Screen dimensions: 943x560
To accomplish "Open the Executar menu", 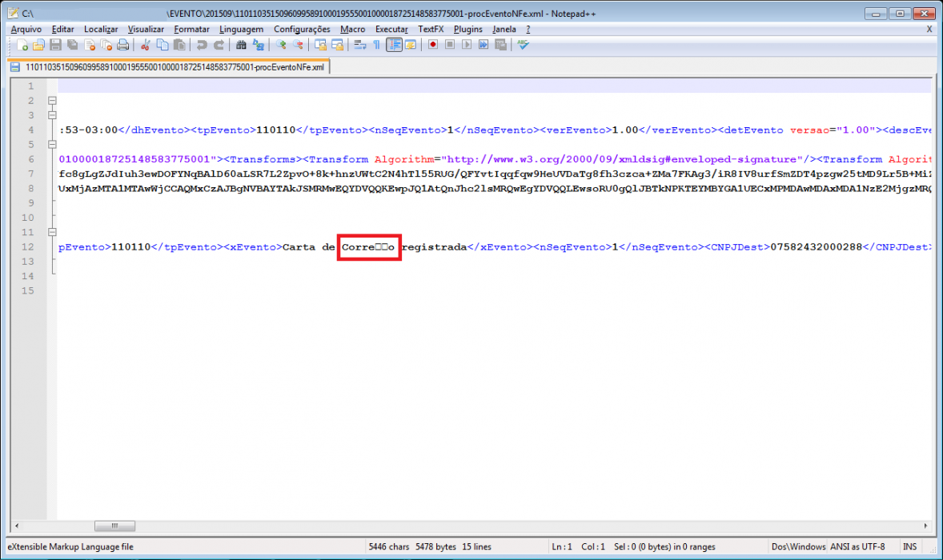I will click(x=391, y=30).
